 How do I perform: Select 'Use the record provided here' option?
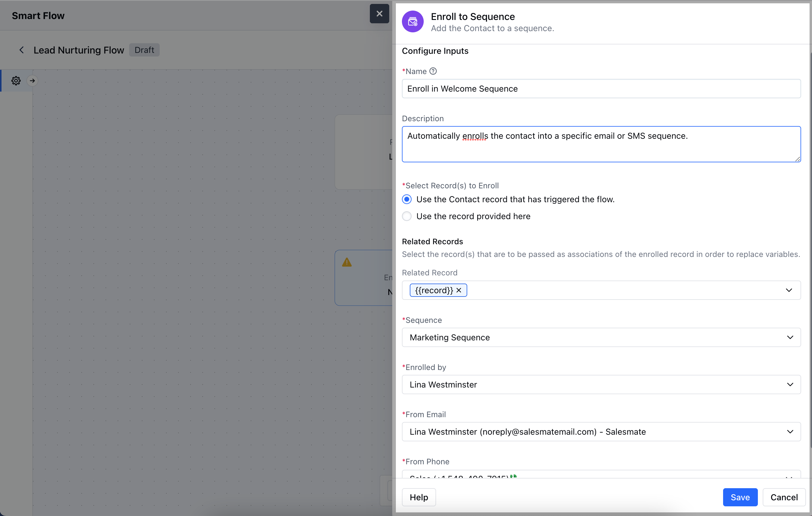click(x=407, y=216)
